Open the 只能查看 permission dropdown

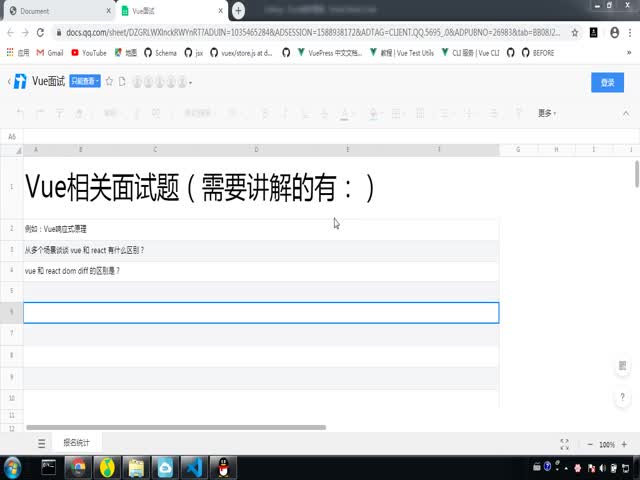85,81
